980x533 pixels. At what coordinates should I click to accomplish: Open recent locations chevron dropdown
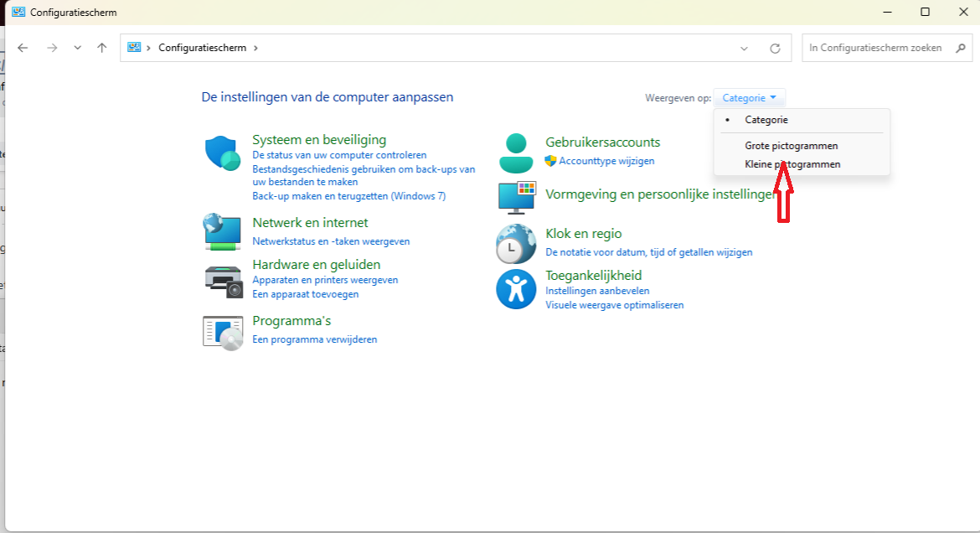pyautogui.click(x=78, y=48)
